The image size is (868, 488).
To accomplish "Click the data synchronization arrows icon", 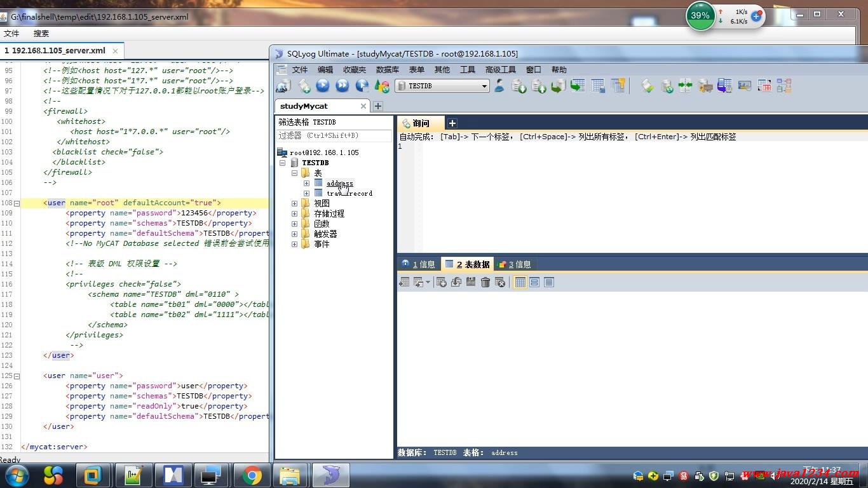I will click(x=686, y=86).
